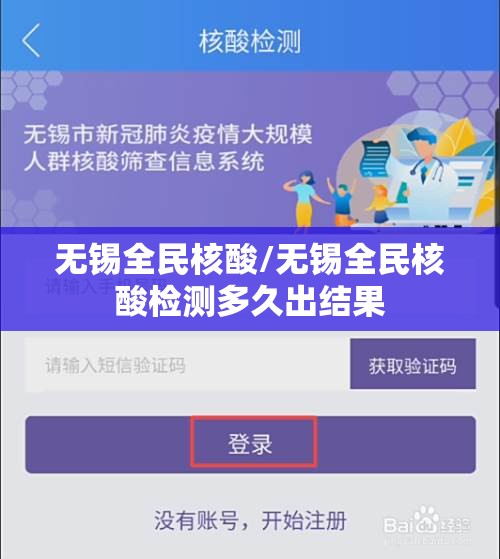Click the doctor illustration in banner
Image resolution: width=500 pixels, height=559 pixels.
(422, 168)
